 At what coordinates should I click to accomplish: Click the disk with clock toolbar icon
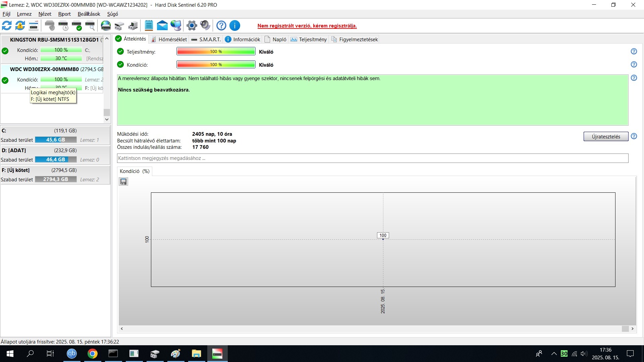point(63,25)
